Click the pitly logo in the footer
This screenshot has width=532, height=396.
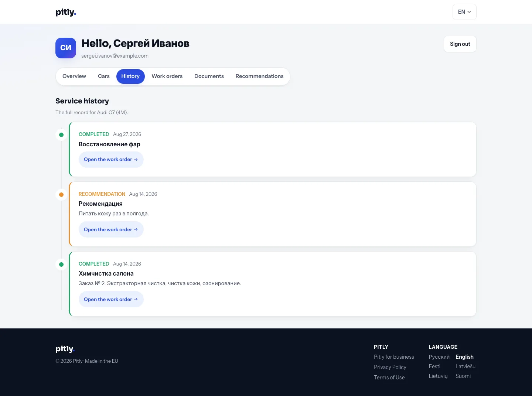[x=65, y=349]
